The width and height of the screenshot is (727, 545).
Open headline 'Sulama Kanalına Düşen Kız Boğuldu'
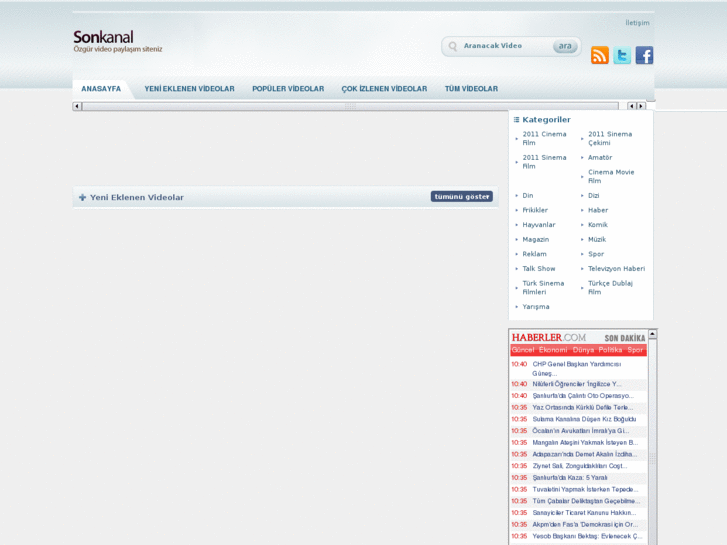[584, 419]
